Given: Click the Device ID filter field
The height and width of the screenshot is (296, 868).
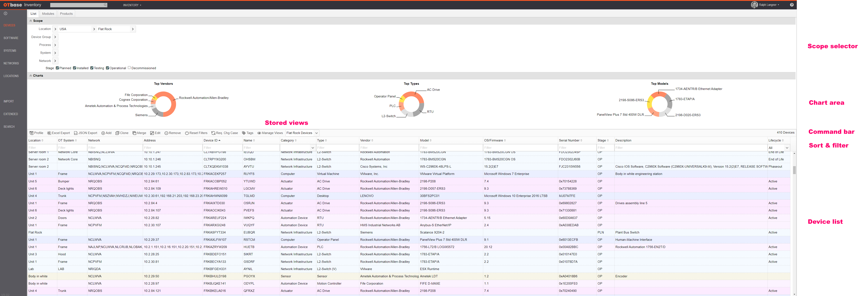Looking at the screenshot, I should pyautogui.click(x=222, y=148).
